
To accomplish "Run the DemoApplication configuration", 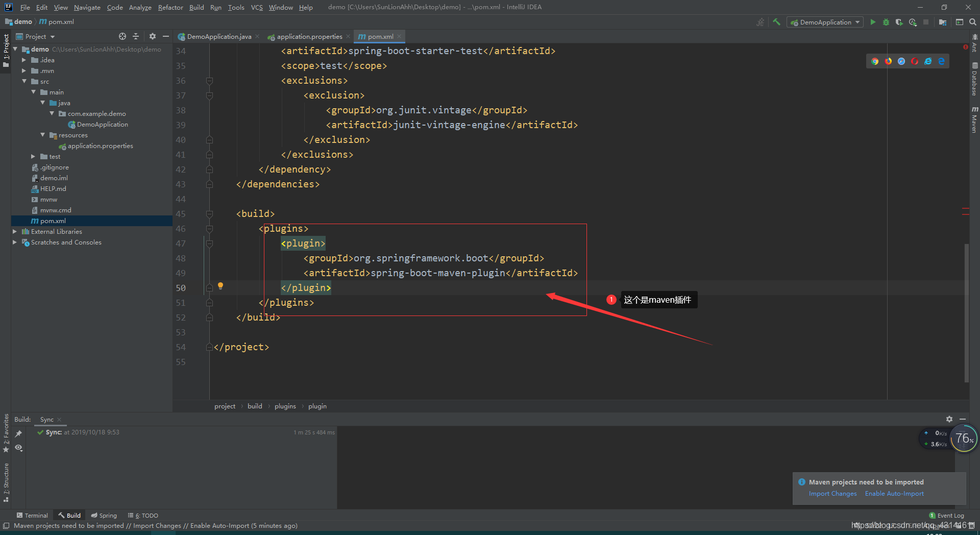I will (873, 22).
